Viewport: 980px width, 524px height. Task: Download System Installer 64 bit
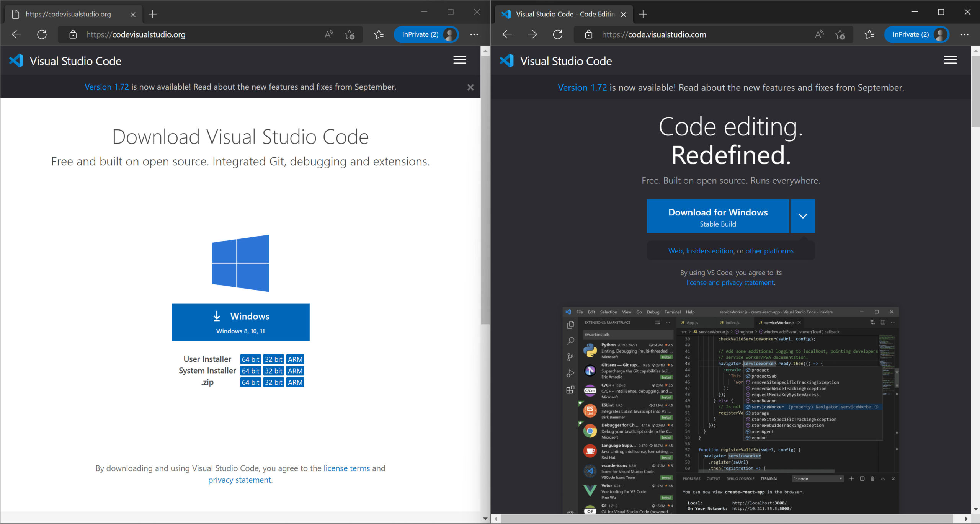coord(250,371)
